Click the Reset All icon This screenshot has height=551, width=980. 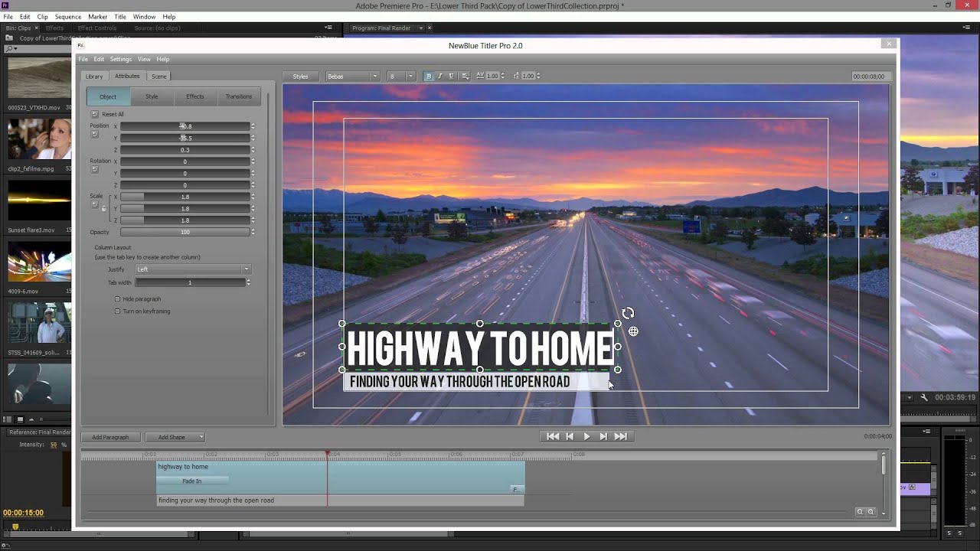[x=95, y=114]
